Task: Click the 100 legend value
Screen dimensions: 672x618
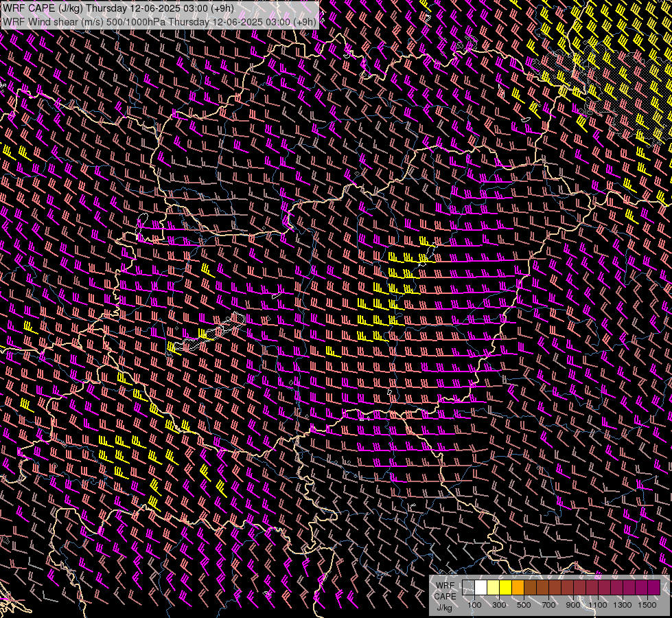Action: [474, 605]
